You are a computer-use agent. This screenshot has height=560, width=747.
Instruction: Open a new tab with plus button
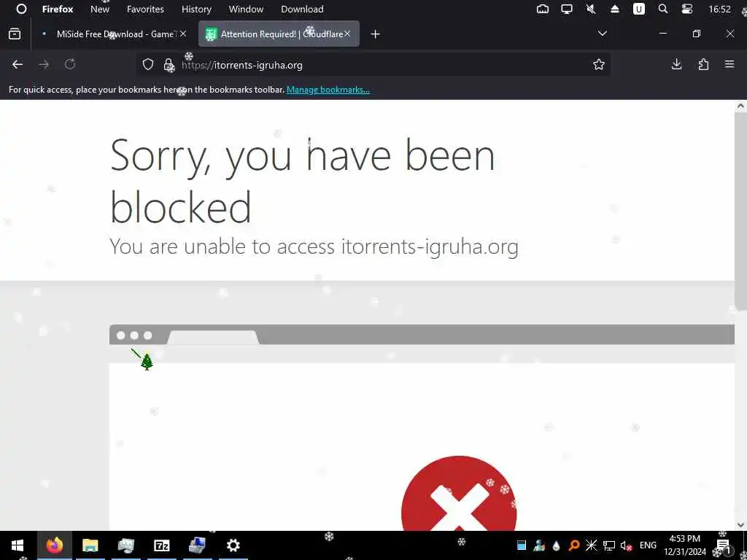[376, 34]
